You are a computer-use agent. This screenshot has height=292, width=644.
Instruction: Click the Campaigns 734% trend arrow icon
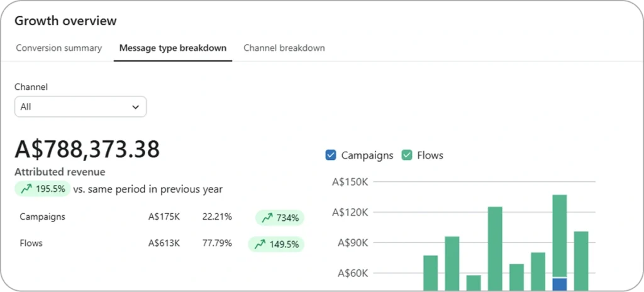coord(267,218)
